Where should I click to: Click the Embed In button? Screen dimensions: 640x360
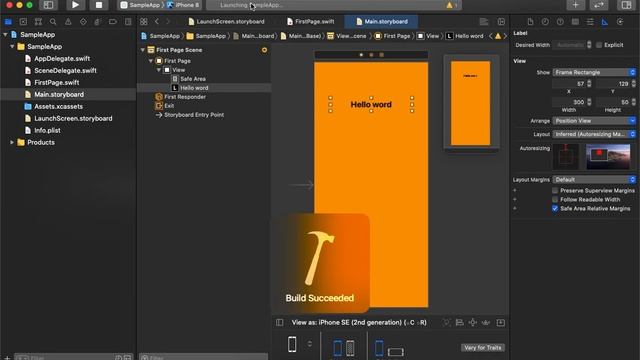pyautogui.click(x=501, y=322)
